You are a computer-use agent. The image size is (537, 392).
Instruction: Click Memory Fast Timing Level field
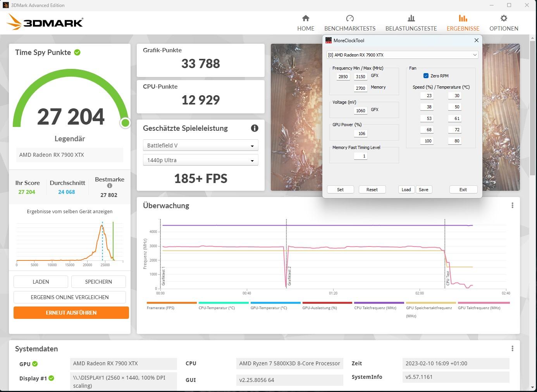pyautogui.click(x=360, y=156)
